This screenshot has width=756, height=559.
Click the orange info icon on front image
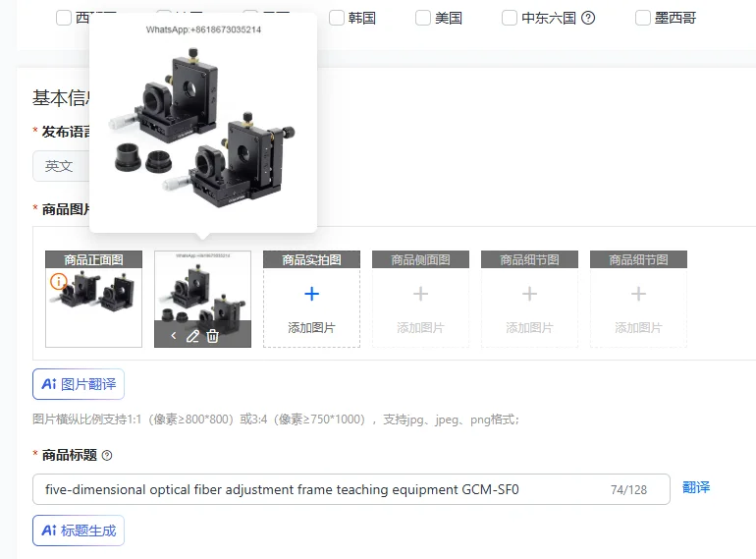[x=58, y=281]
